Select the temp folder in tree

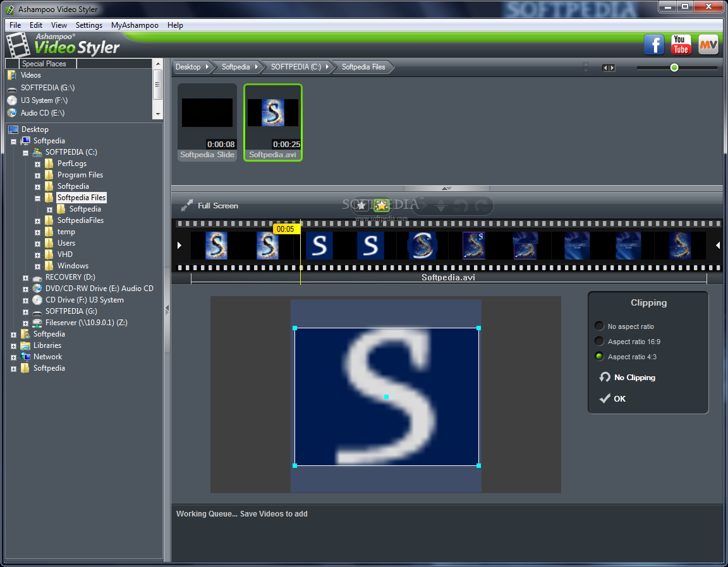point(66,232)
